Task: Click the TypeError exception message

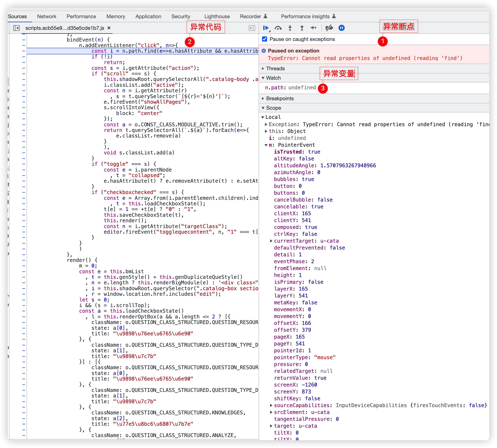Action: [x=365, y=58]
